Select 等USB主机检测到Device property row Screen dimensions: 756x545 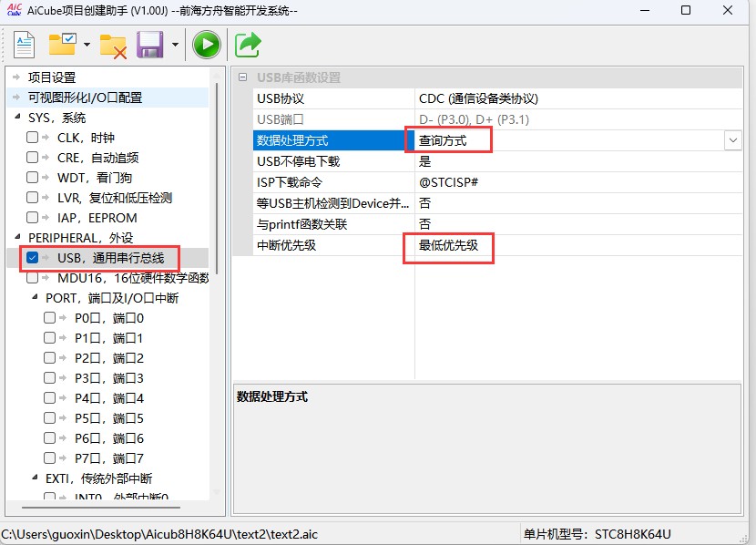pyautogui.click(x=497, y=203)
